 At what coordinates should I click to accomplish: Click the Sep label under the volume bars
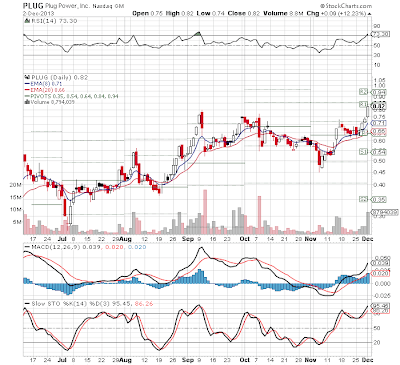pos(188,239)
